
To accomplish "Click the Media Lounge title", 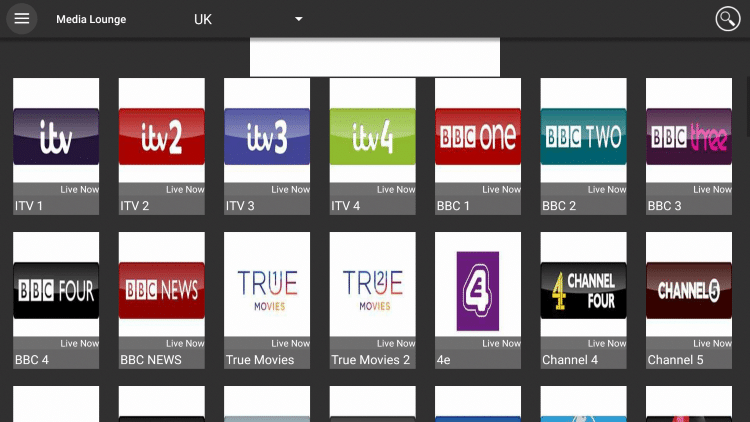I will point(91,19).
